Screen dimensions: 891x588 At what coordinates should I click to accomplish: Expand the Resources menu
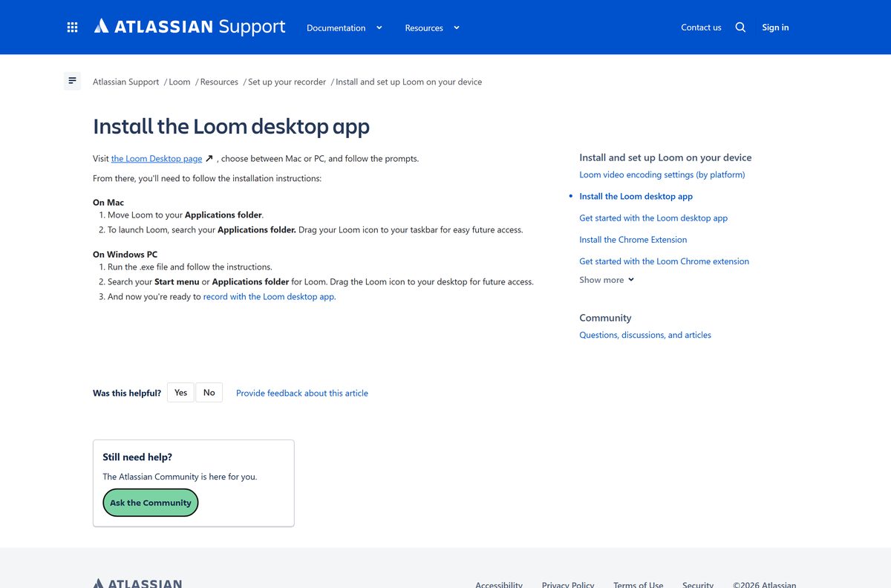432,27
